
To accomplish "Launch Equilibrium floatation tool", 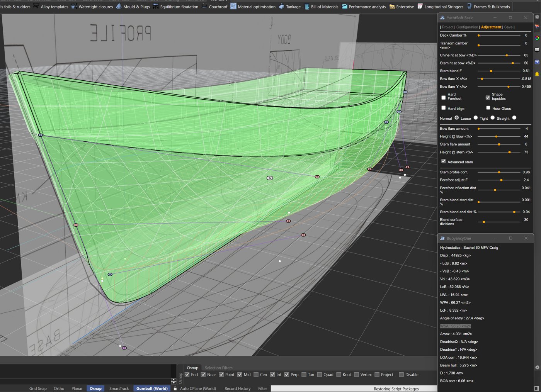I will point(175,7).
